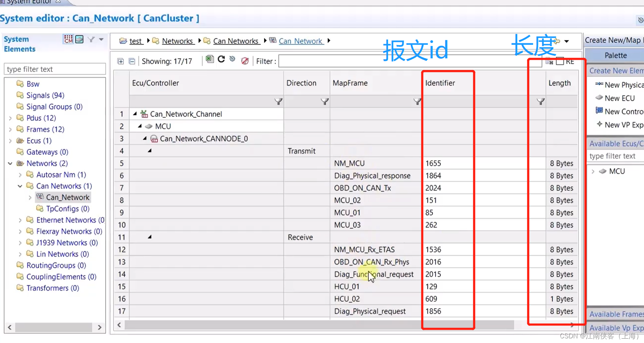Open the System Elements view menu arrow

click(x=101, y=39)
